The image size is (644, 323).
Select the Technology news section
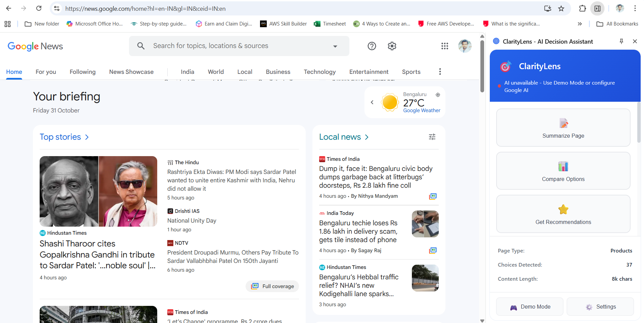coord(320,72)
